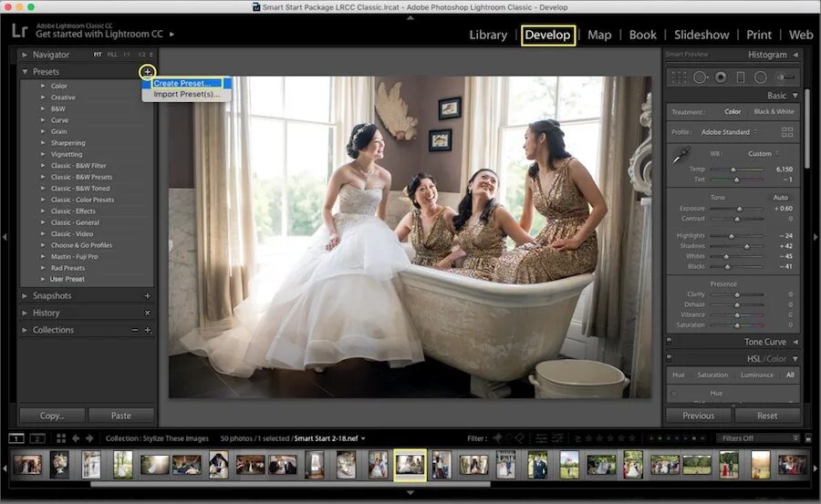Click the Paste button

[x=121, y=416]
